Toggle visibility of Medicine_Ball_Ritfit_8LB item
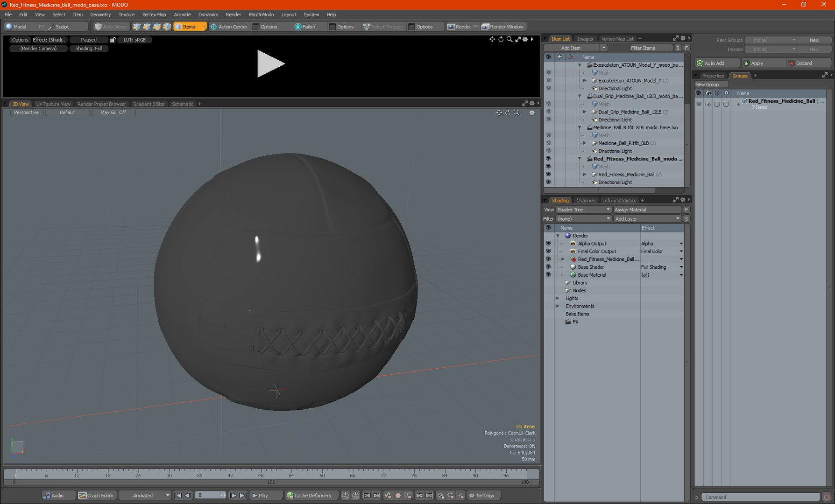The height and width of the screenshot is (504, 835). [548, 143]
